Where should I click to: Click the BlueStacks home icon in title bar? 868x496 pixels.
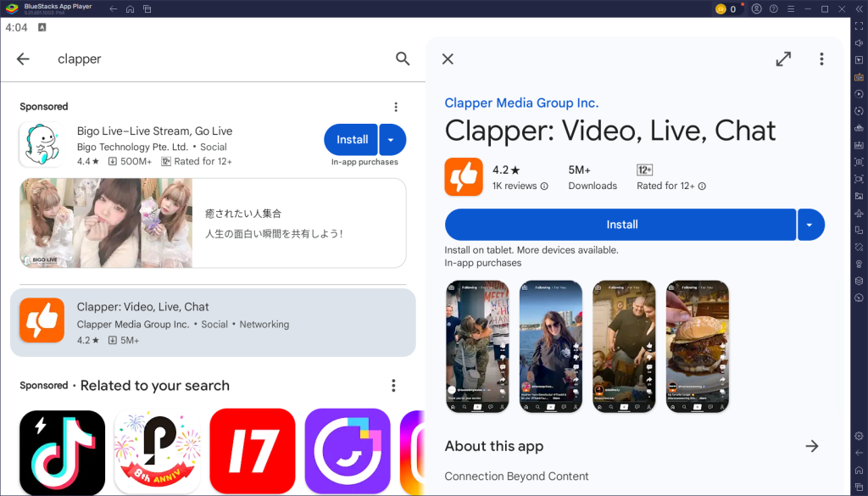130,8
